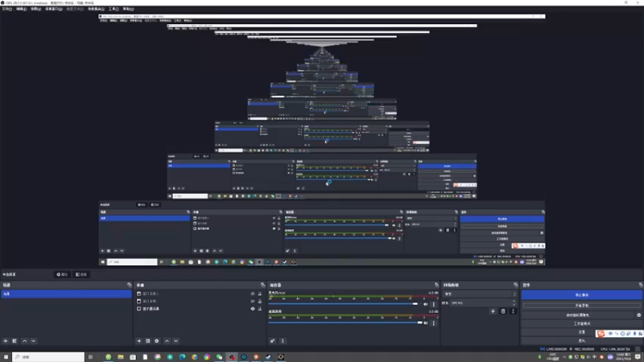The image size is (644, 362).
Task: Mute the Desktop Audio channel speaker icon
Action: [x=426, y=323]
